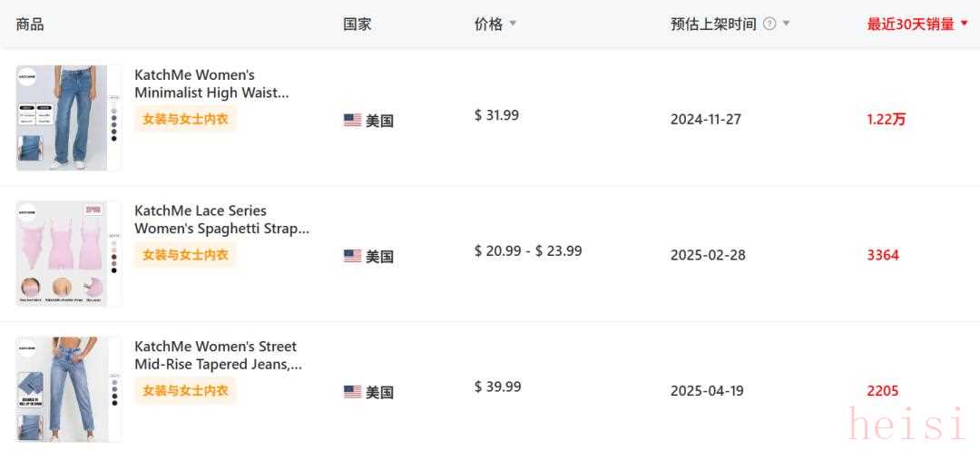
Task: Click the 1.22万 sales figure
Action: point(886,119)
